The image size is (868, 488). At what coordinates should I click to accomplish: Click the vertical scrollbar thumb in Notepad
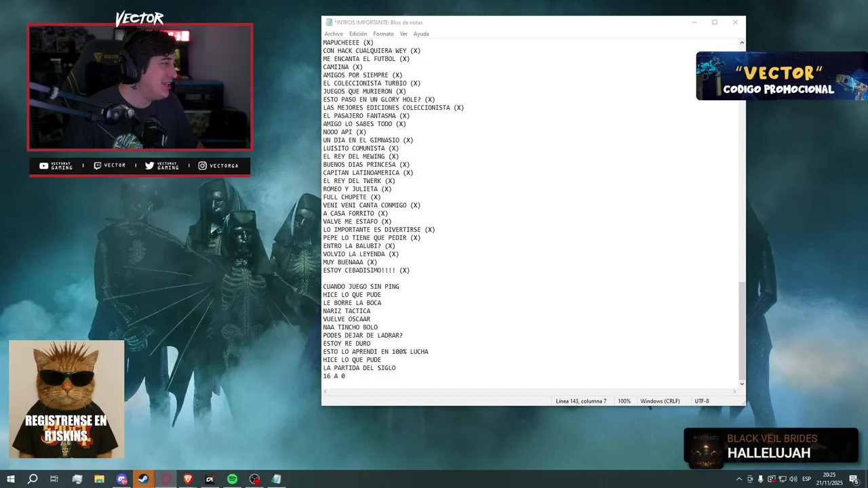(x=741, y=330)
